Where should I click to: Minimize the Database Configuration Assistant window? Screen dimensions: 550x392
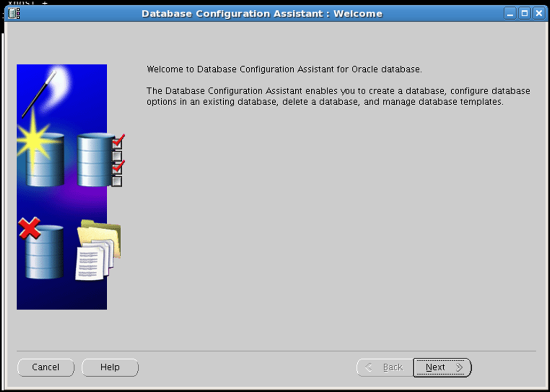(510, 14)
